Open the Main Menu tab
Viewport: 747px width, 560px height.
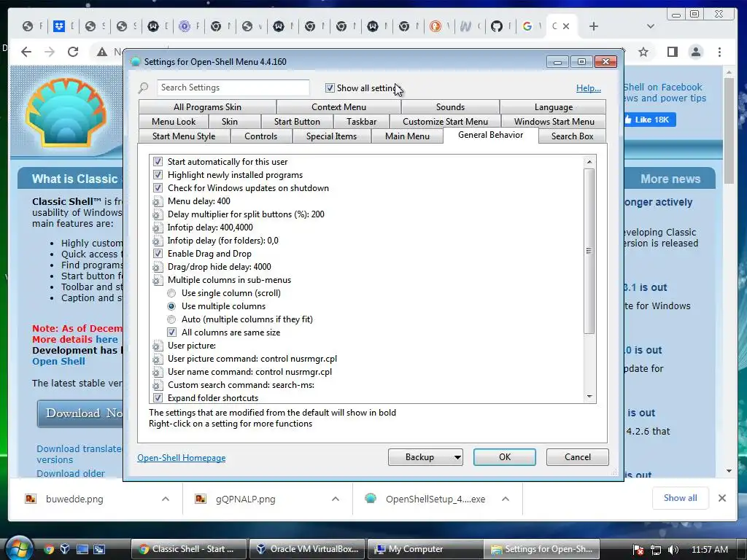pyautogui.click(x=407, y=136)
